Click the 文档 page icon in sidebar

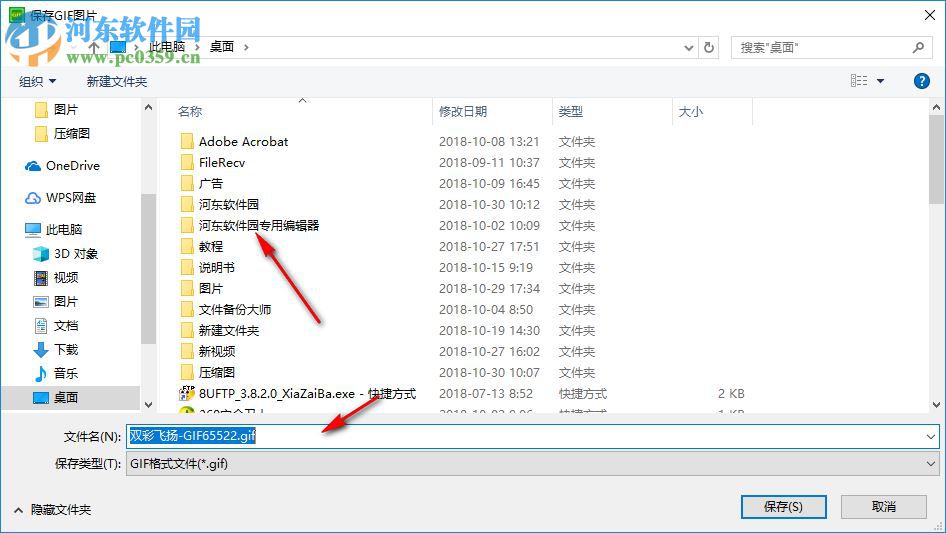pos(41,326)
